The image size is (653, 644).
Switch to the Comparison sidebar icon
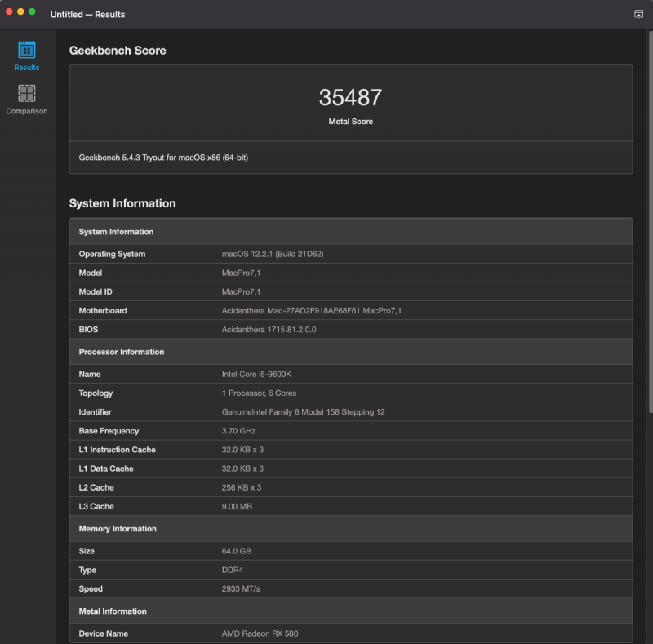27,99
